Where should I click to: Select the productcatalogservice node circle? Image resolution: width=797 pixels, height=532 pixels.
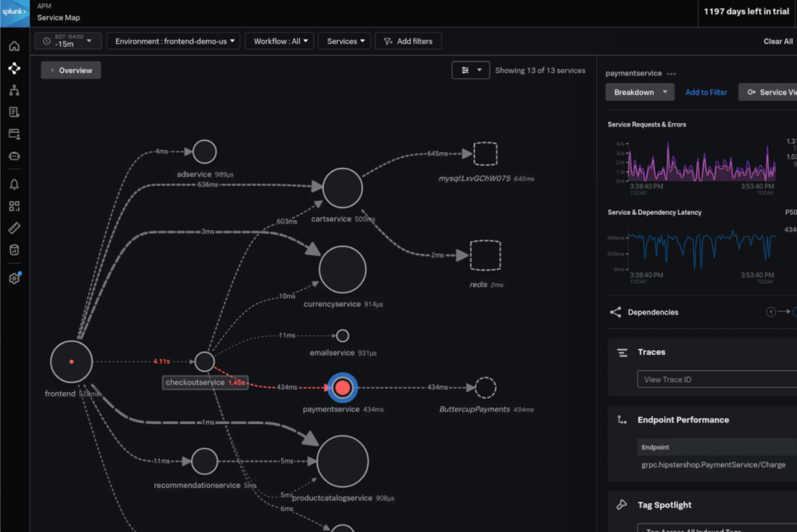coord(342,461)
